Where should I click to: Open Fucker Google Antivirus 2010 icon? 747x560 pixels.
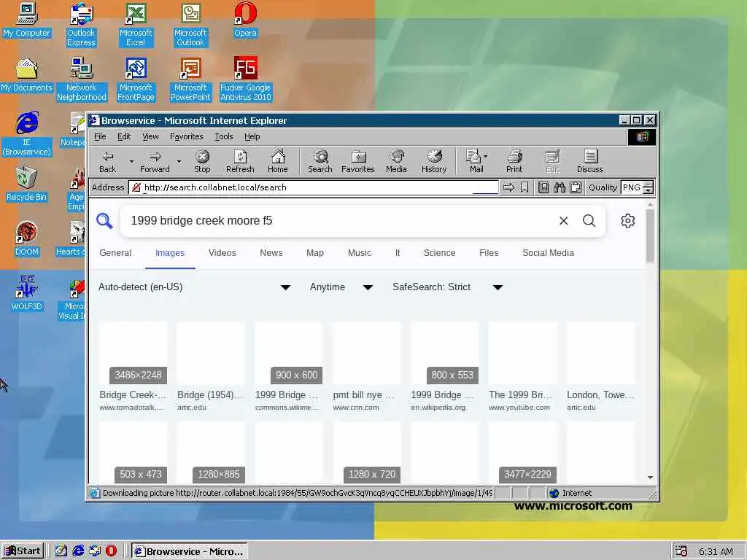tap(245, 79)
